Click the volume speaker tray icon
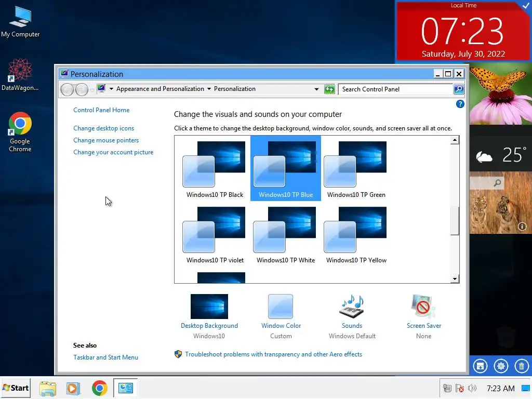 pos(472,388)
